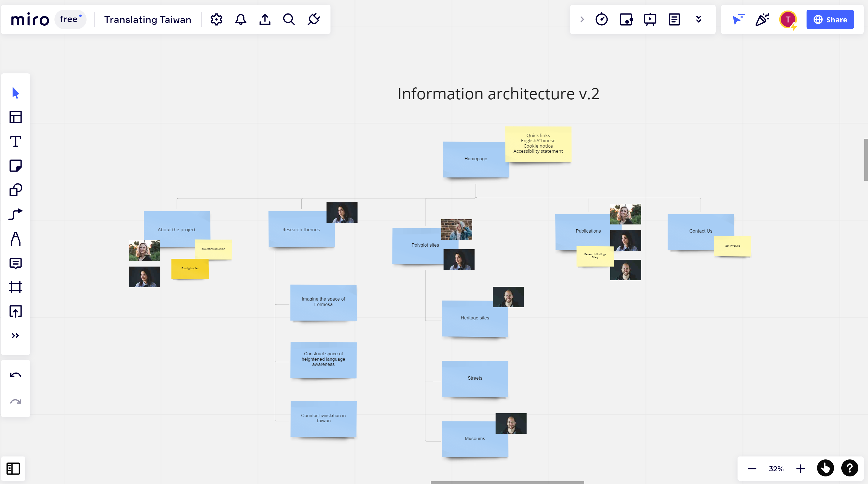Screen dimensions: 868x484
Task: Select the Text tool
Action: pyautogui.click(x=16, y=141)
